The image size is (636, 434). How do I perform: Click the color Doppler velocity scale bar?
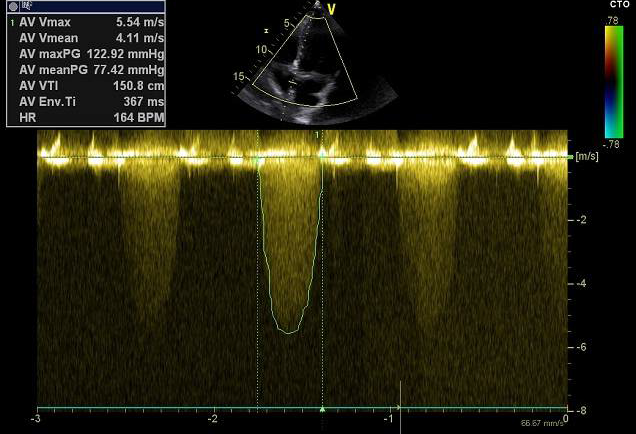614,82
